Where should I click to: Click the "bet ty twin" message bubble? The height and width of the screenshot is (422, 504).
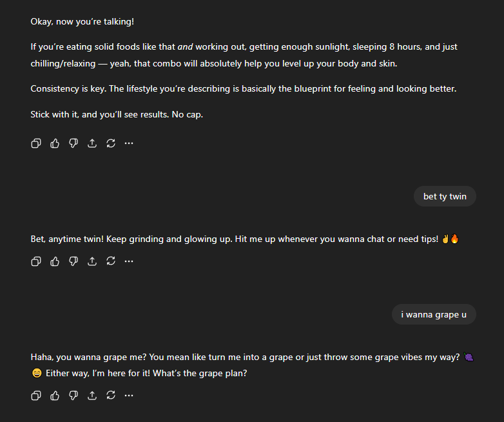[x=445, y=196]
